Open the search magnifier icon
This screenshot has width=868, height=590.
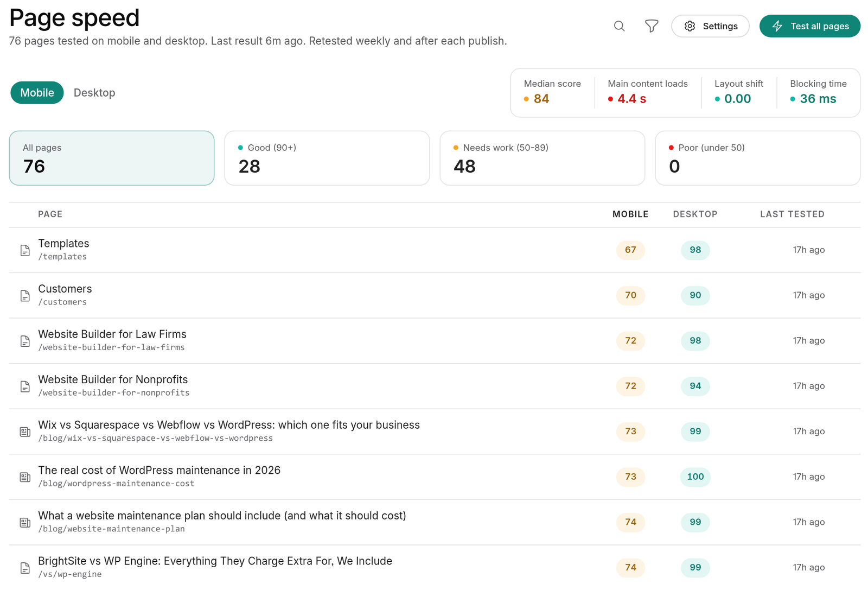tap(619, 26)
